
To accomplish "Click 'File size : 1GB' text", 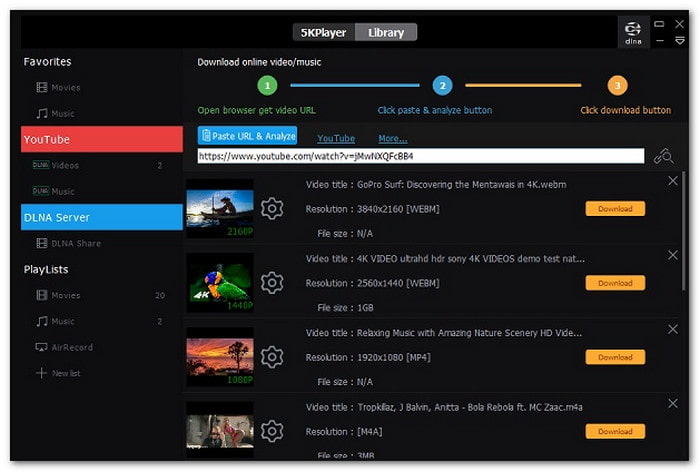I will point(345,308).
